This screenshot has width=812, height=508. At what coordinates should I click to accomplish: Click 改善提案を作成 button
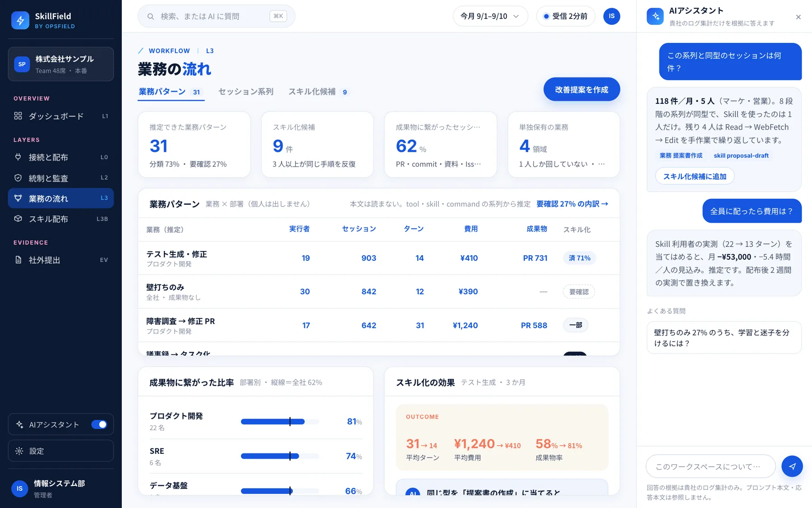click(x=581, y=89)
